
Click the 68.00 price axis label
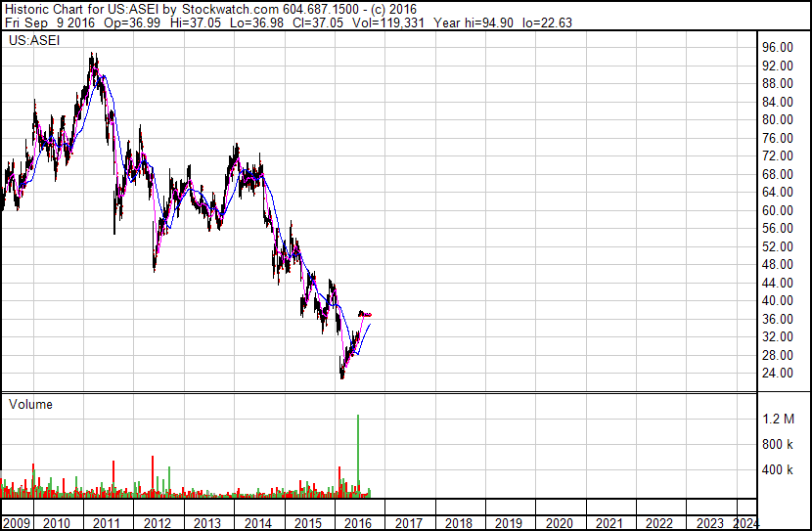[778, 174]
